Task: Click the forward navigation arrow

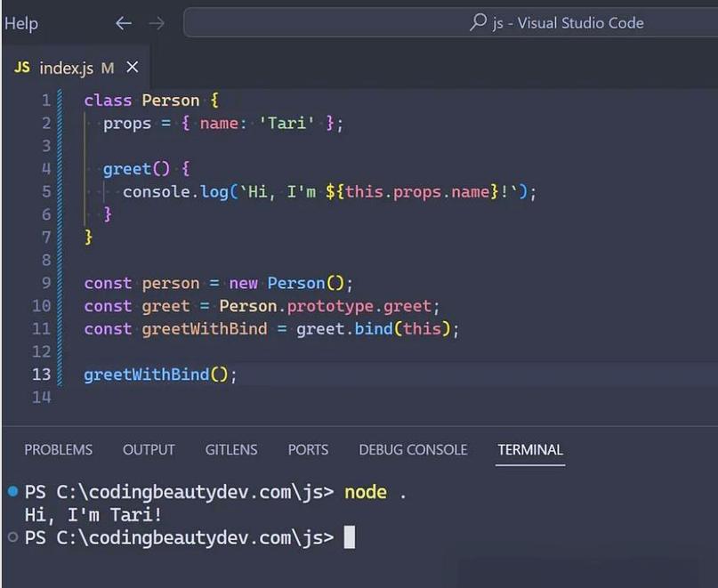Action: (154, 22)
